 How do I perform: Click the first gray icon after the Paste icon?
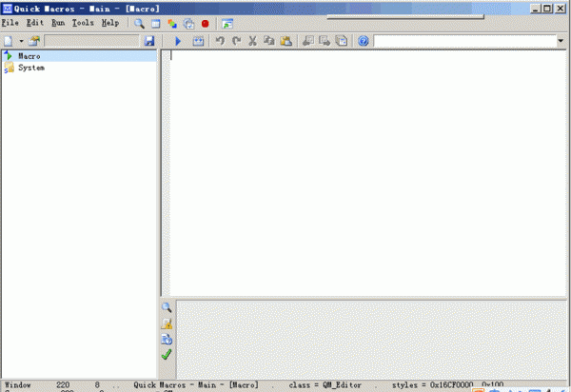[x=308, y=41]
